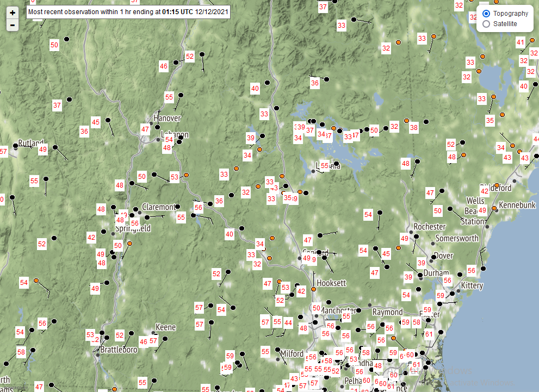Select the station dot beside the 38 reading

[426, 122]
